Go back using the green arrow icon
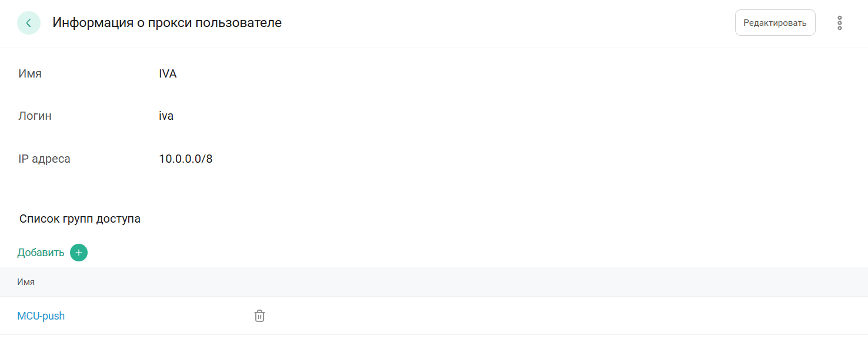 coord(29,23)
